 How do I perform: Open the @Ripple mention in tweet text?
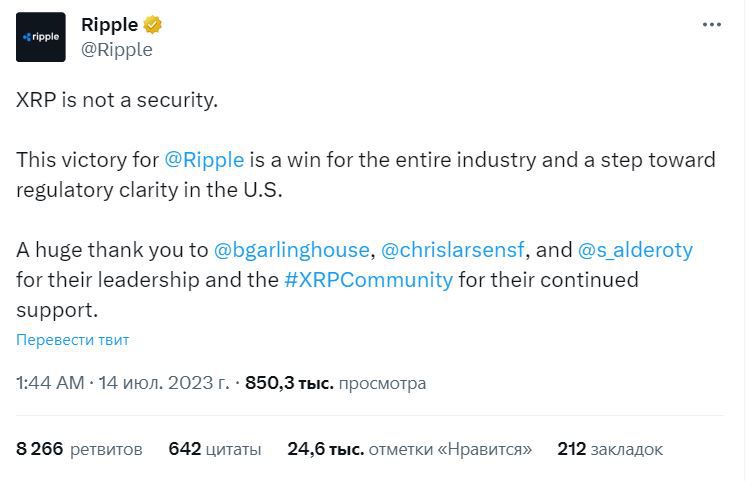point(204,160)
